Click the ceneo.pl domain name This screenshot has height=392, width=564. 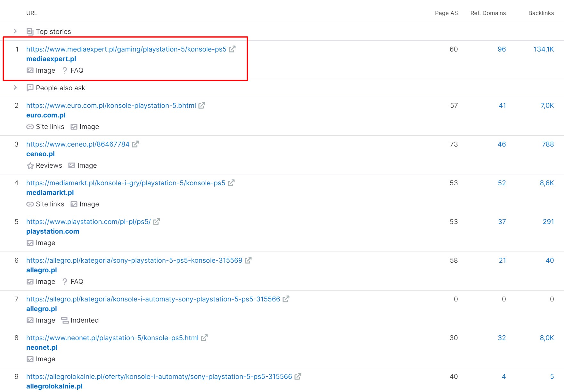coord(40,154)
